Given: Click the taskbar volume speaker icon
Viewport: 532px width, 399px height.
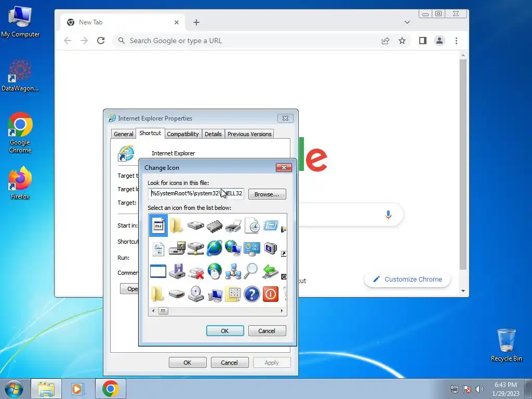Looking at the screenshot, I should 479,389.
